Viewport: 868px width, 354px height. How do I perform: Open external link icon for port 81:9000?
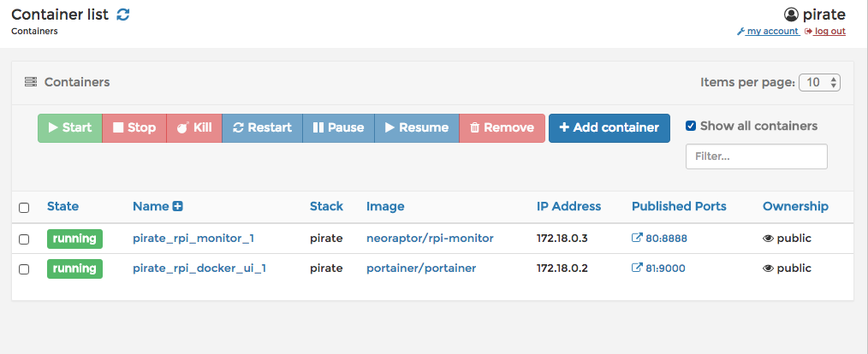tap(637, 268)
